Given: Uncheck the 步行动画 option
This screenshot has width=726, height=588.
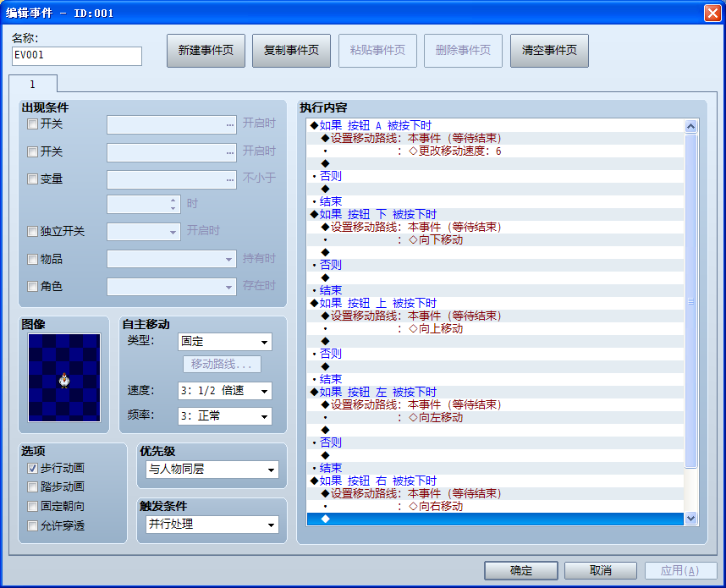Looking at the screenshot, I should (32, 469).
